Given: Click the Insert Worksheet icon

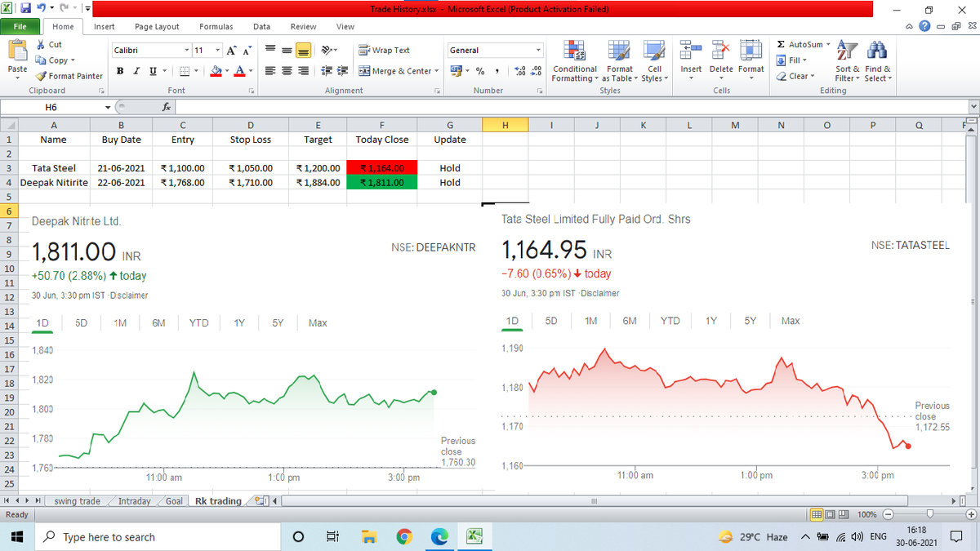Looking at the screenshot, I should coord(259,501).
